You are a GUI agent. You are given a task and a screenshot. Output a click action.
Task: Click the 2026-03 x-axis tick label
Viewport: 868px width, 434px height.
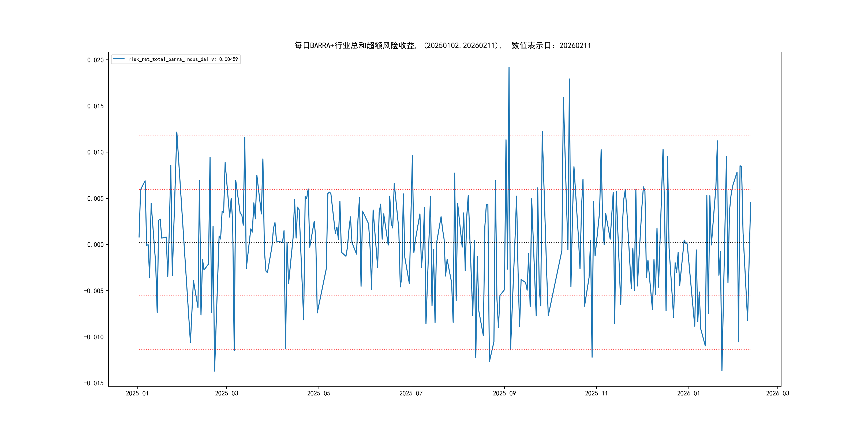pyautogui.click(x=777, y=393)
